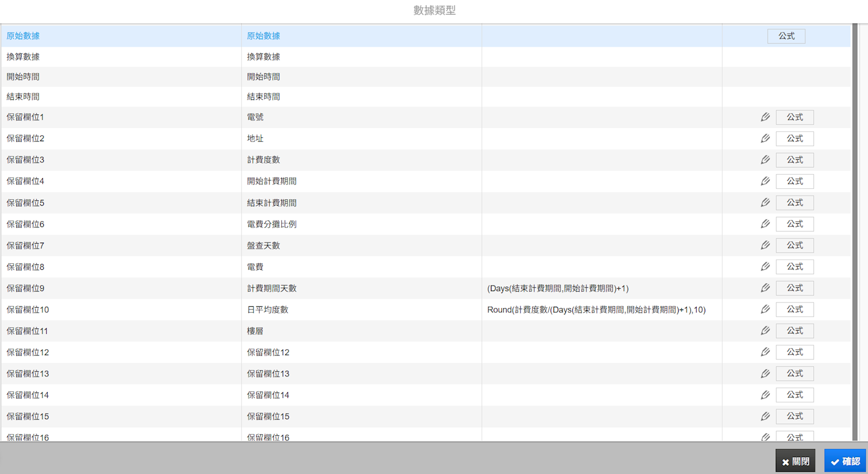Edit the 樓層 row name

pyautogui.click(x=765, y=331)
